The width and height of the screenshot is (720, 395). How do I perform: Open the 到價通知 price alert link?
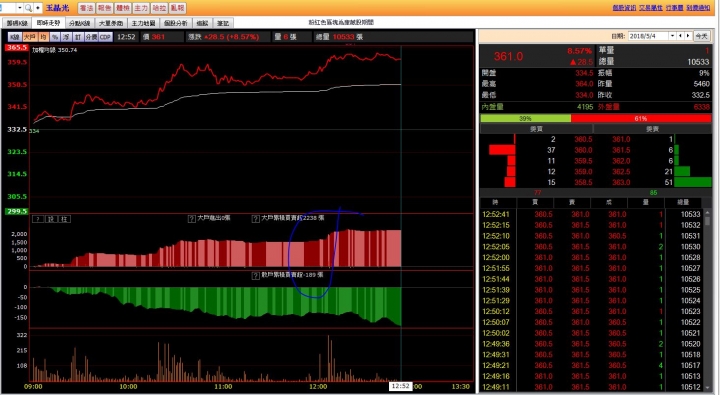point(698,8)
